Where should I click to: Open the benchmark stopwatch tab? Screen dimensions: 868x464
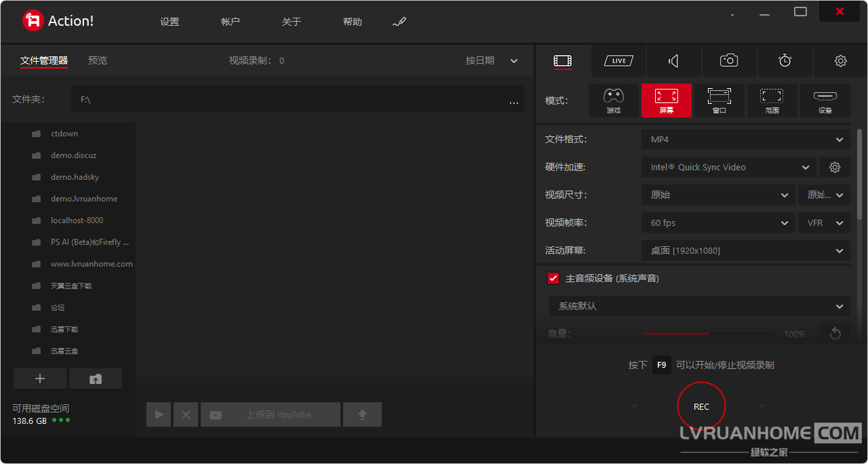tap(785, 61)
